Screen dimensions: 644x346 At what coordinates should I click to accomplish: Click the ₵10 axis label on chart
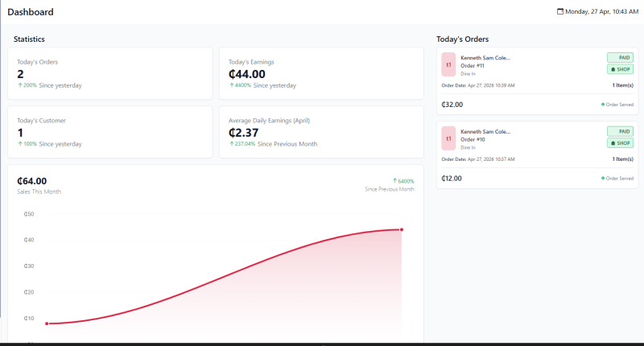29,318
